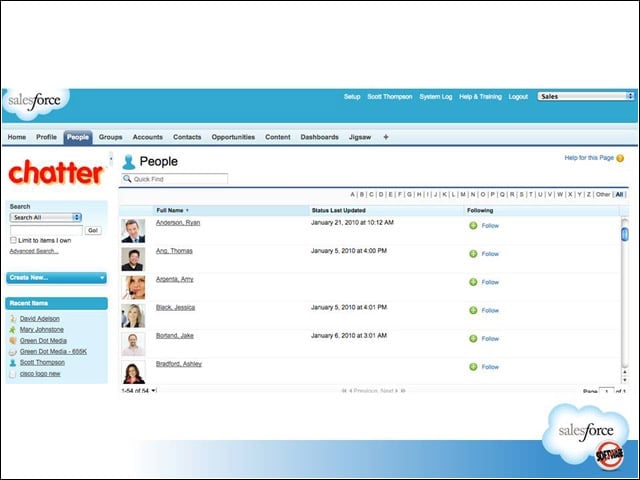
Task: Add a new tab with the plus icon
Action: [x=386, y=137]
